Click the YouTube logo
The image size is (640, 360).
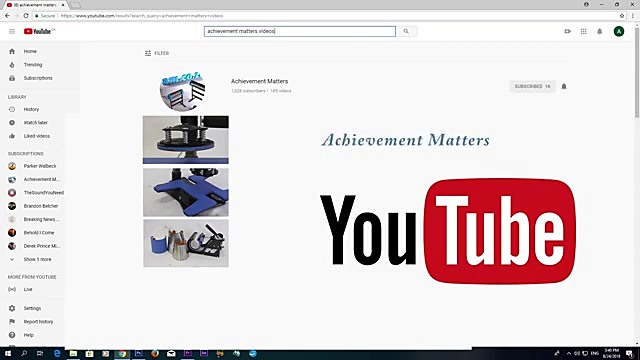pyautogui.click(x=39, y=31)
